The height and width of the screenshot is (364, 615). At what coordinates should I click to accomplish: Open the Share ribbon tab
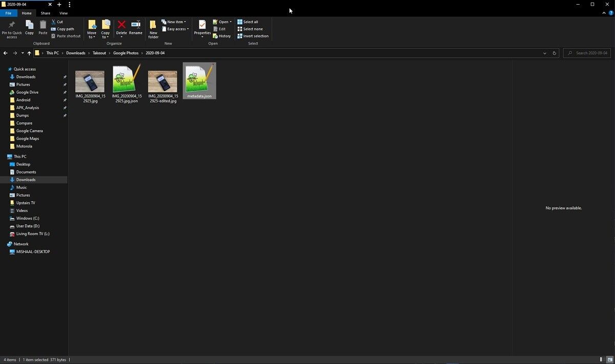pyautogui.click(x=44, y=13)
